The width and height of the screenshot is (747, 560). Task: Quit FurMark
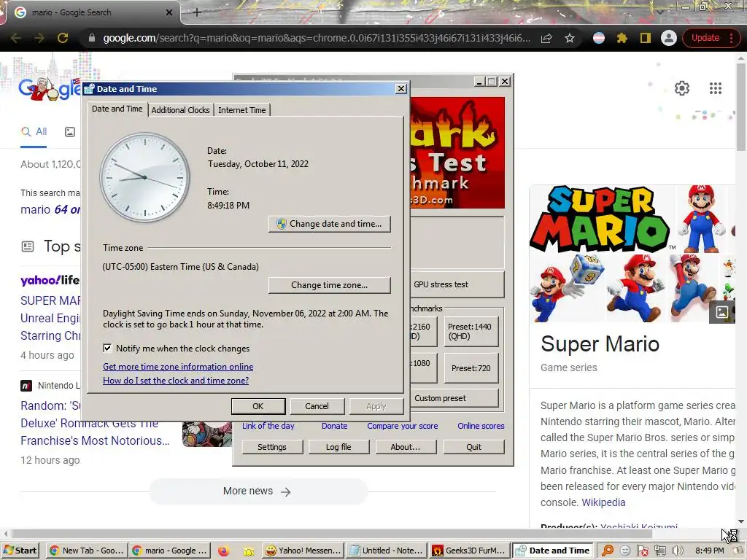(473, 447)
